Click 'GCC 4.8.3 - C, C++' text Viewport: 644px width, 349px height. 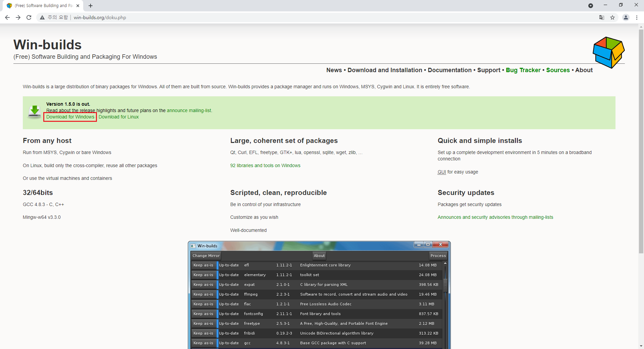(43, 204)
